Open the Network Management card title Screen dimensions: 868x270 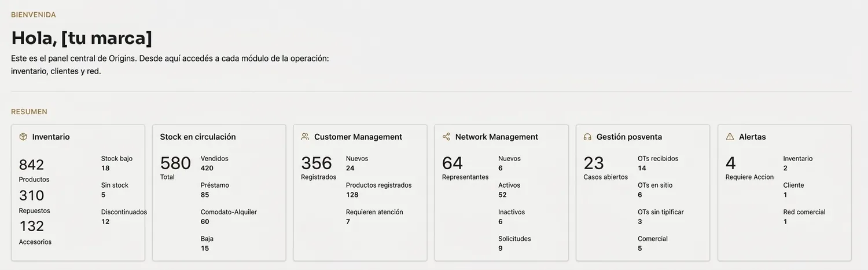pyautogui.click(x=496, y=137)
